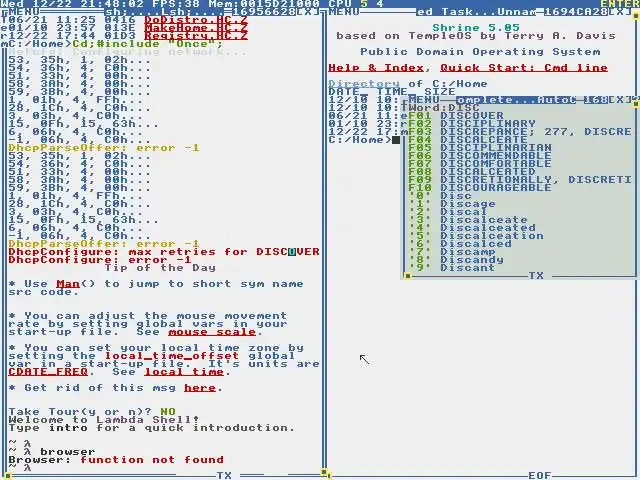Follow the Directory link in the listing header

[x=364, y=84]
